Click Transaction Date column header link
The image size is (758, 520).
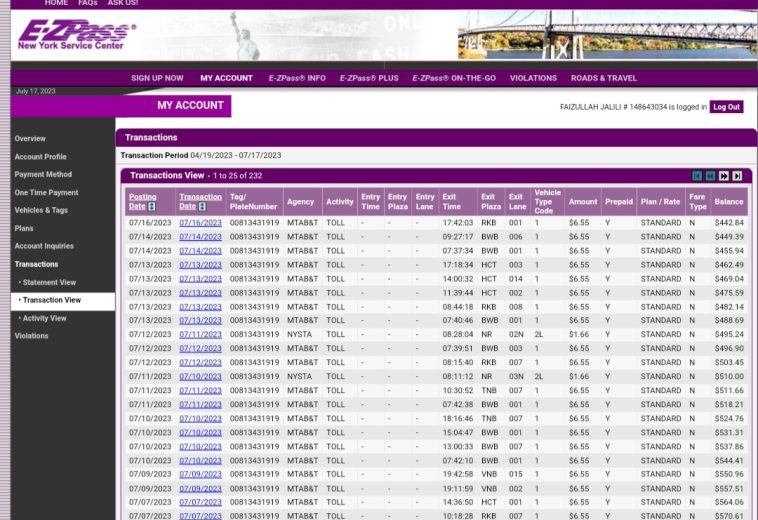tap(200, 202)
